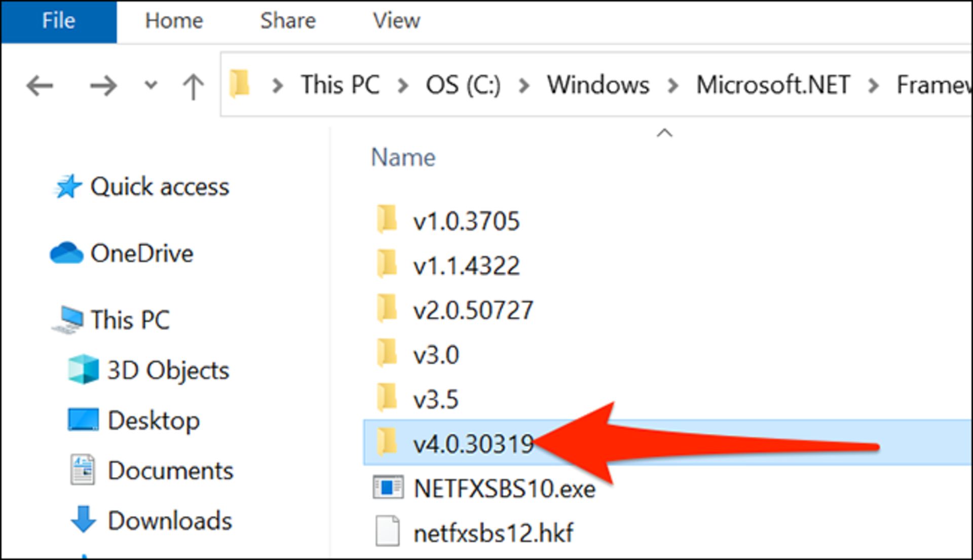
Task: Open the netfxsbs12.hkf file
Action: click(x=494, y=532)
